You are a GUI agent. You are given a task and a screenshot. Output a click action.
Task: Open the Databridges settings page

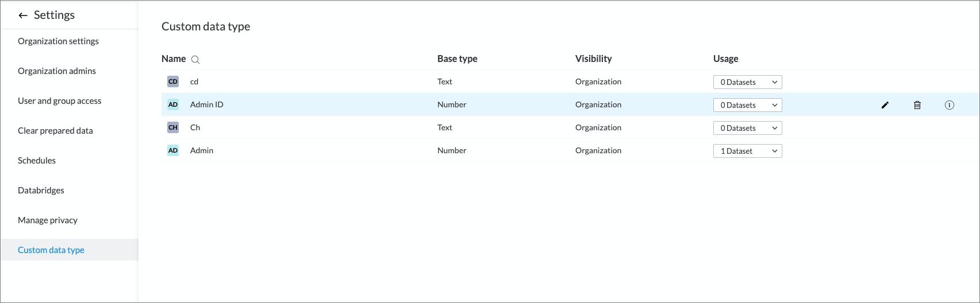click(x=41, y=191)
